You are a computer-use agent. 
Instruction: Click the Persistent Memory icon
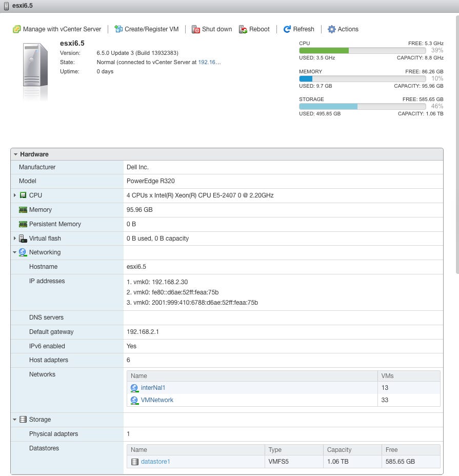click(x=23, y=224)
